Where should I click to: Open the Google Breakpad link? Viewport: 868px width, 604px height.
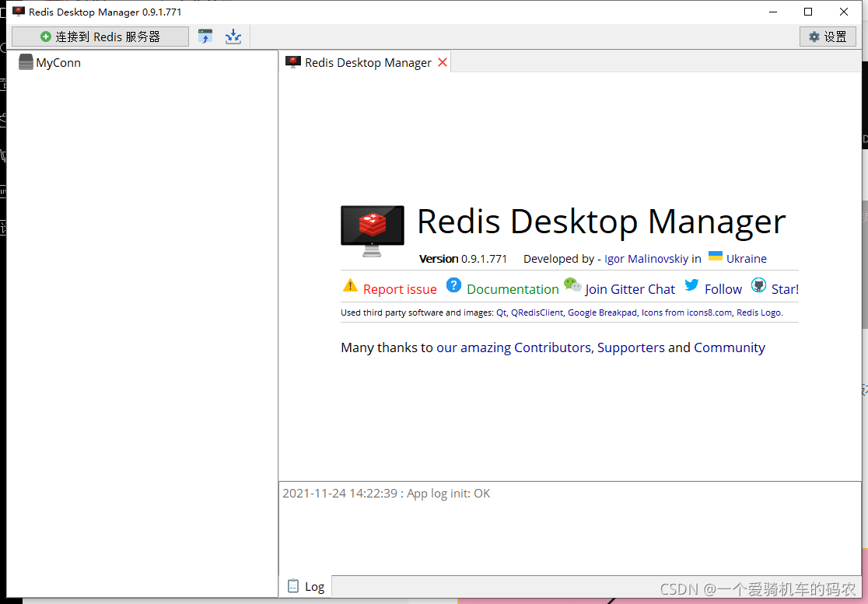click(602, 312)
